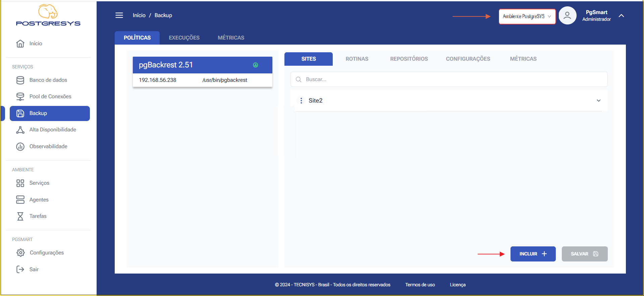This screenshot has height=296, width=644.
Task: Focus the Buscar search field
Action: coord(449,79)
